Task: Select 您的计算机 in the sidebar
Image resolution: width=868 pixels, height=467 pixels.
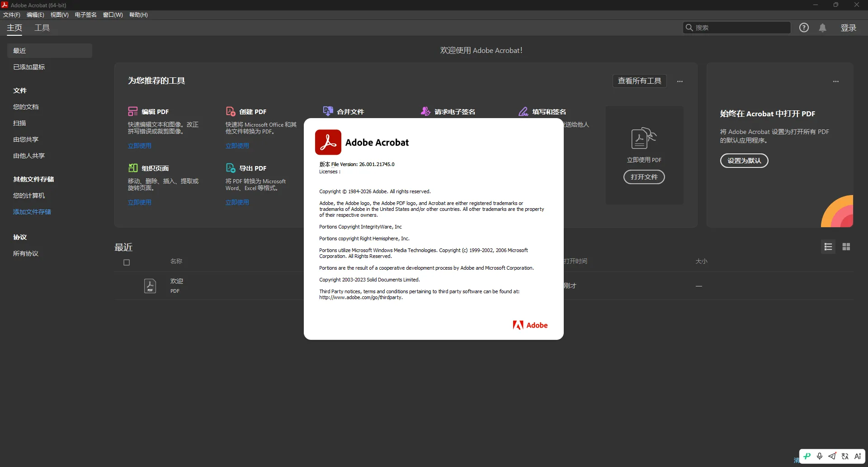Action: pyautogui.click(x=29, y=195)
